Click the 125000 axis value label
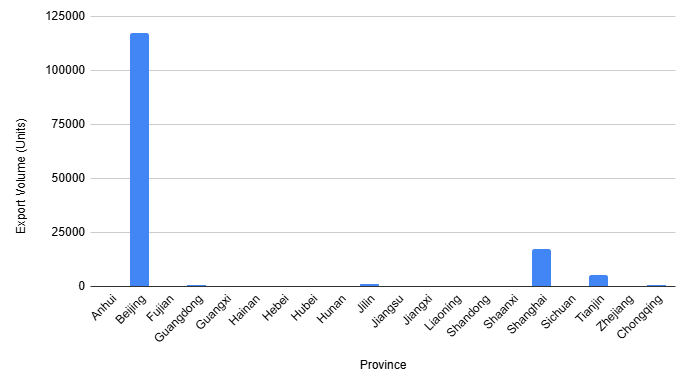The height and width of the screenshot is (385, 689). tap(65, 16)
